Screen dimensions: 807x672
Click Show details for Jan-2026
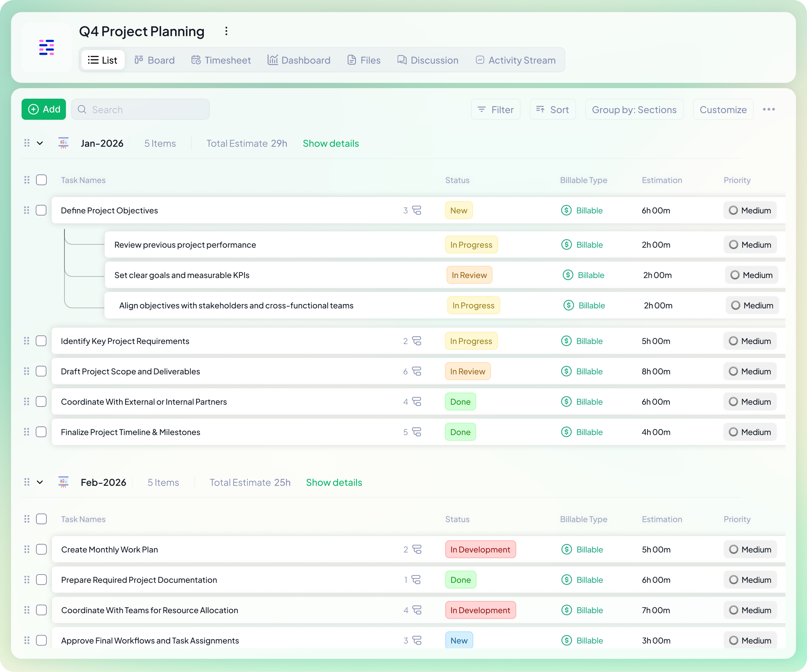click(330, 143)
